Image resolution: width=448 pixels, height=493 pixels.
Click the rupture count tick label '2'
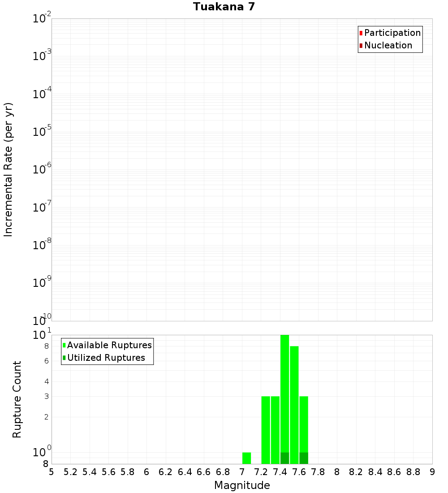[47, 417]
